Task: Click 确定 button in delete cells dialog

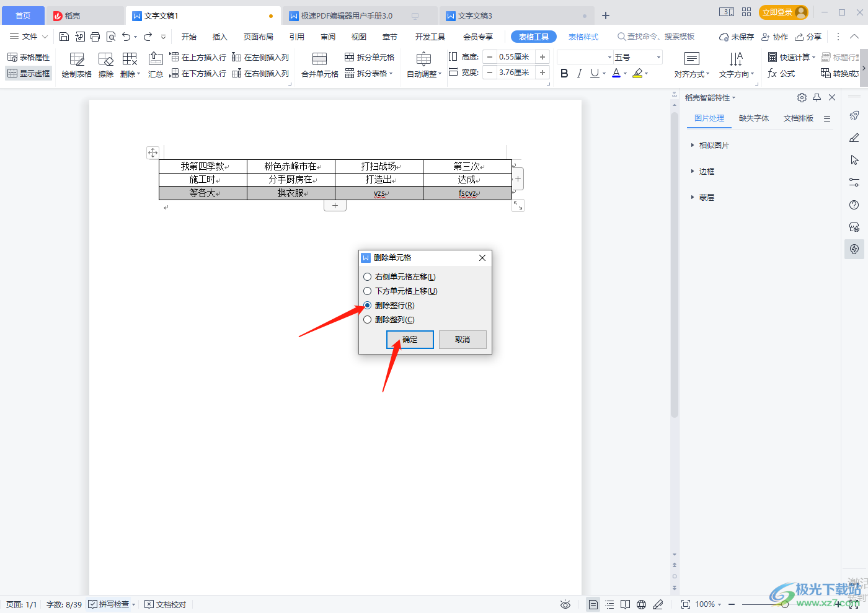Action: [410, 340]
